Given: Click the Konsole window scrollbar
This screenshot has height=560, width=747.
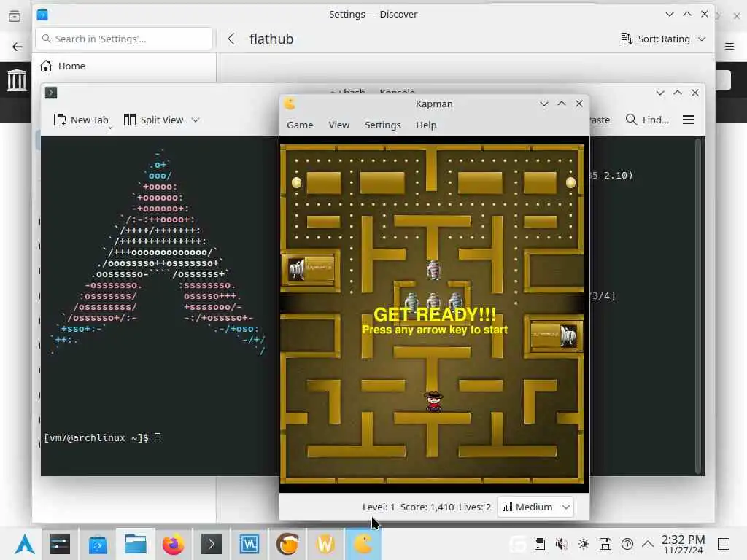Looking at the screenshot, I should (x=698, y=305).
